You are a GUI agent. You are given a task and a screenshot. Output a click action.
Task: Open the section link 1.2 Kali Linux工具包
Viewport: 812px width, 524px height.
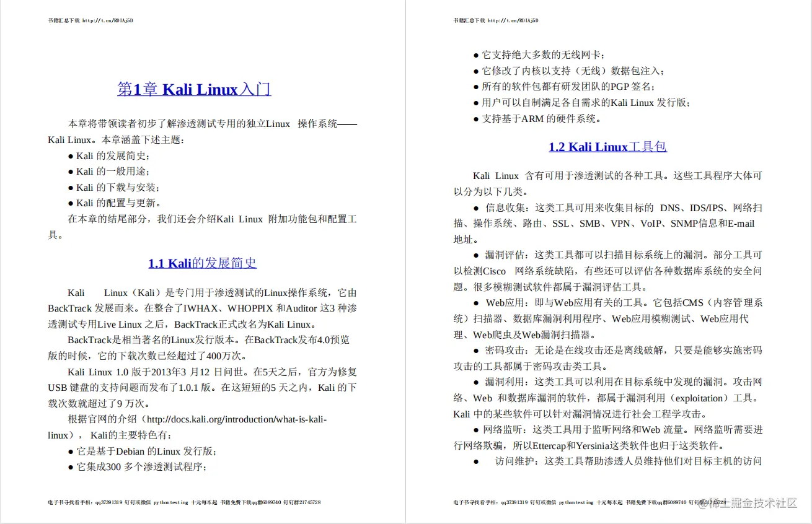coord(607,147)
